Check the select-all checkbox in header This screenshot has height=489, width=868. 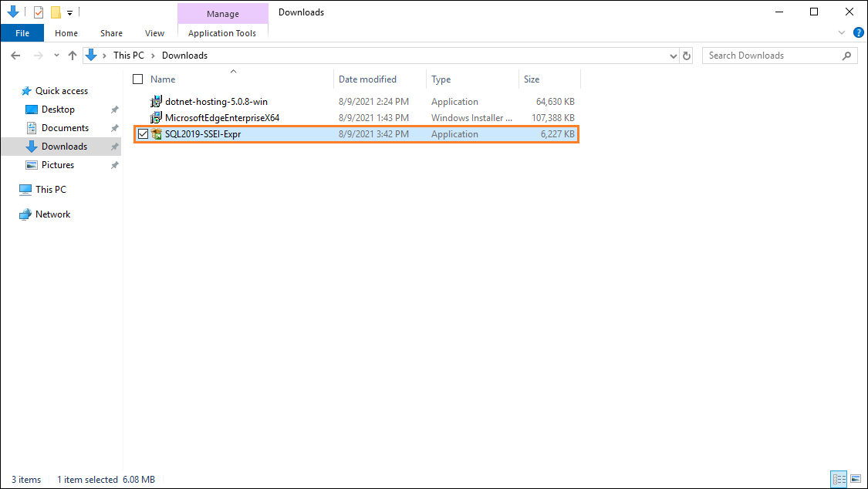(x=137, y=79)
